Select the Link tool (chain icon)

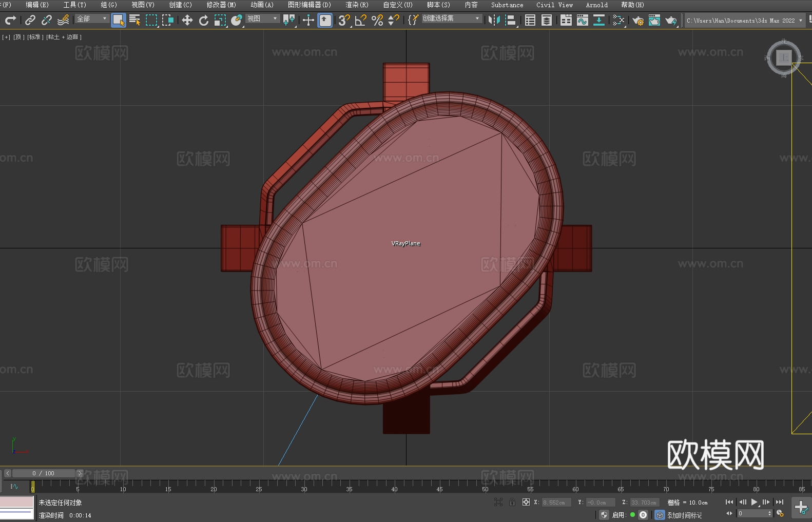[x=30, y=20]
